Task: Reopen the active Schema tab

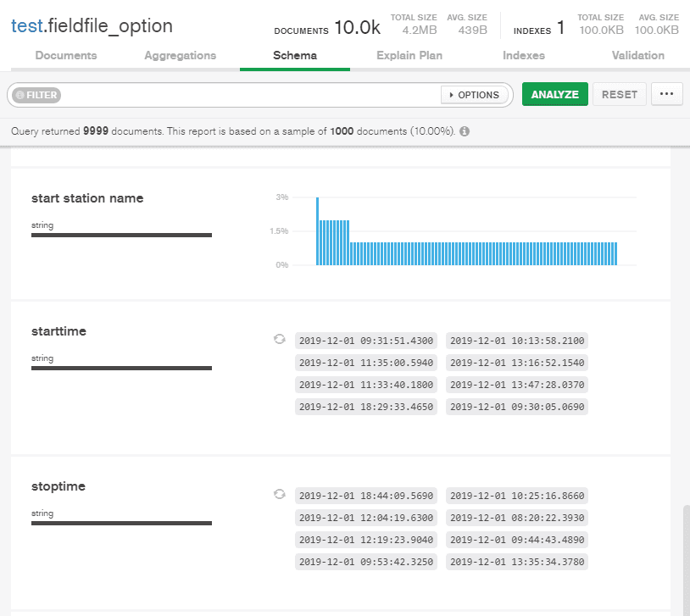Action: click(x=294, y=55)
